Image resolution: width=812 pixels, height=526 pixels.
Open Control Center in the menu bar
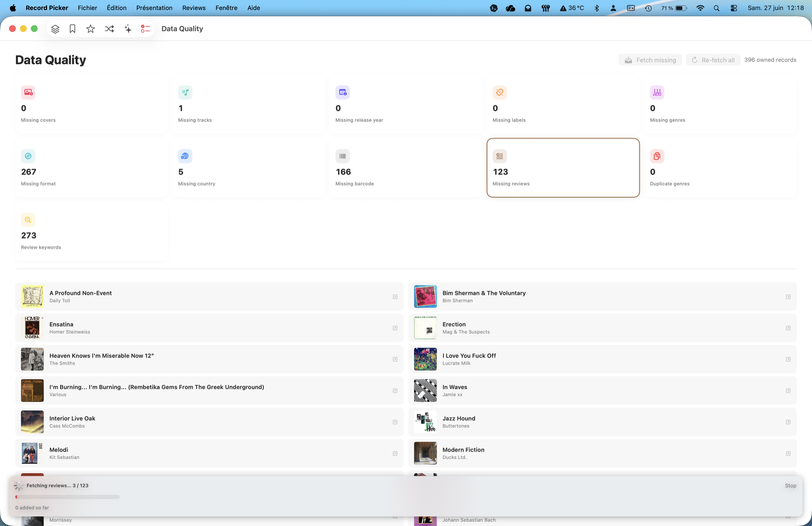click(x=734, y=8)
